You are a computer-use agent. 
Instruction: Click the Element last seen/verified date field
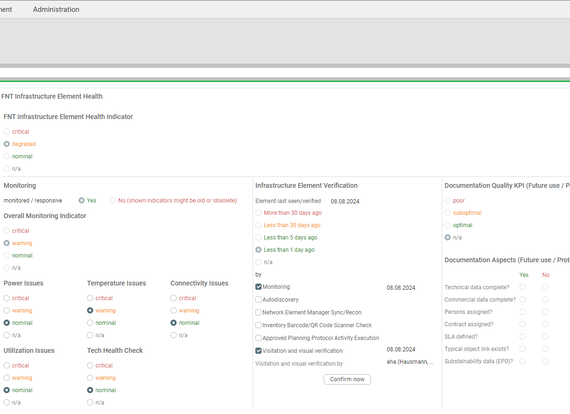coord(345,201)
